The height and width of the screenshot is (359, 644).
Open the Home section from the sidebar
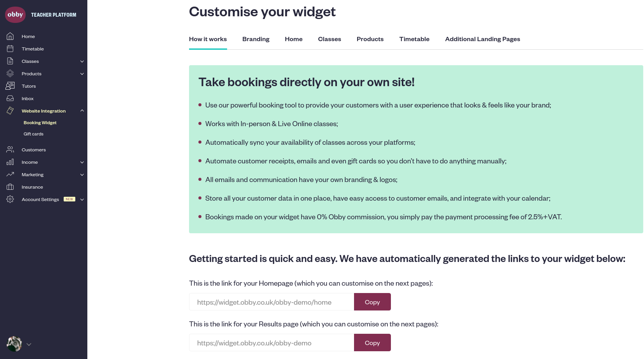(x=10, y=36)
